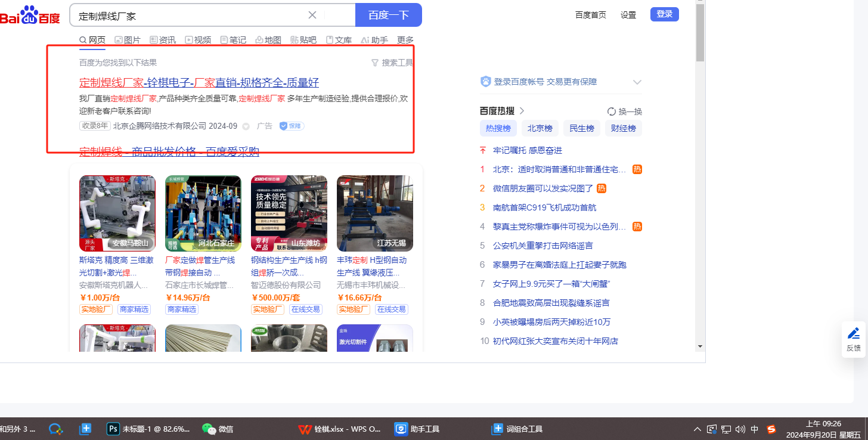This screenshot has width=868, height=440.
Task: Click the 登录 button
Action: click(x=665, y=14)
